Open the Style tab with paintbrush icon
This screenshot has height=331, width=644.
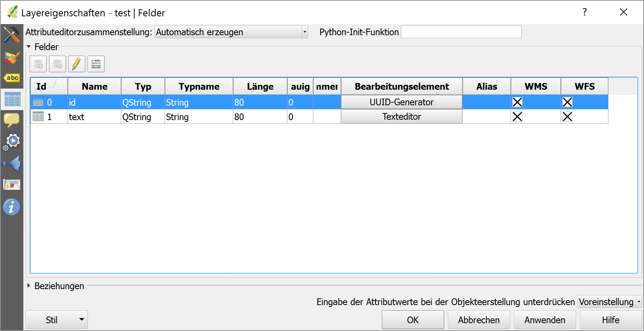pyautogui.click(x=11, y=57)
